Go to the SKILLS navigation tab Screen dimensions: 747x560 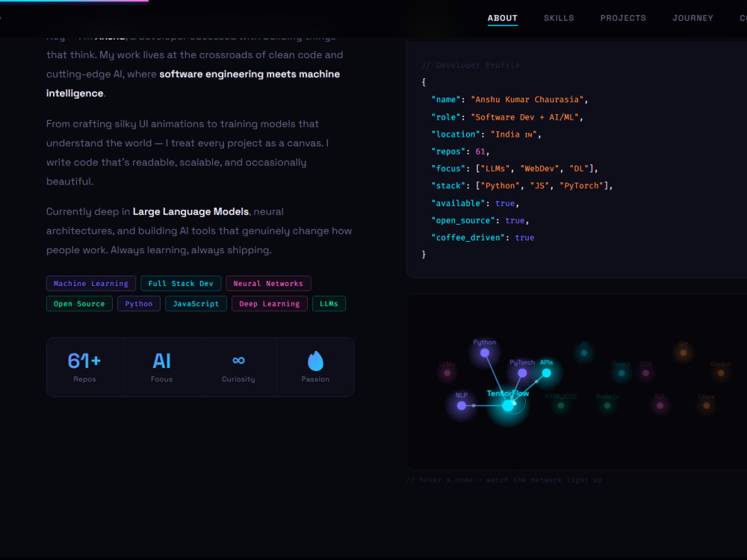(559, 18)
